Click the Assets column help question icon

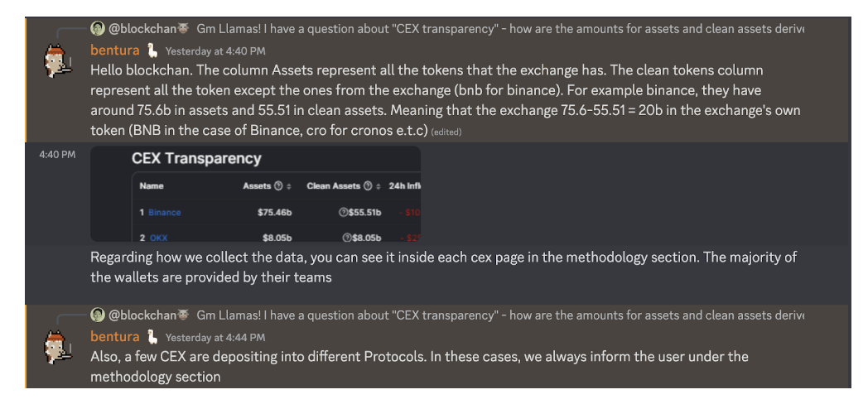click(279, 186)
